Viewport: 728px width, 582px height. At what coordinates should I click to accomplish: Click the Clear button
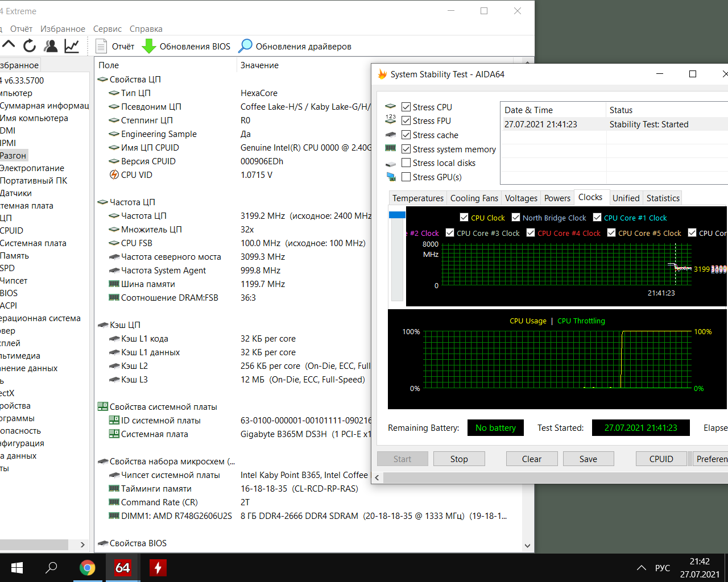(532, 459)
